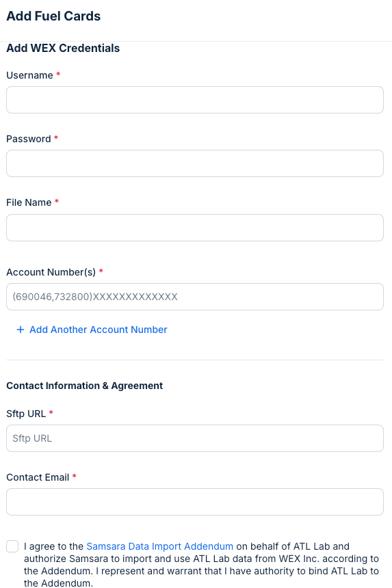Click the Contact Information & Agreement heading
Image resolution: width=392 pixels, height=588 pixels.
84,386
